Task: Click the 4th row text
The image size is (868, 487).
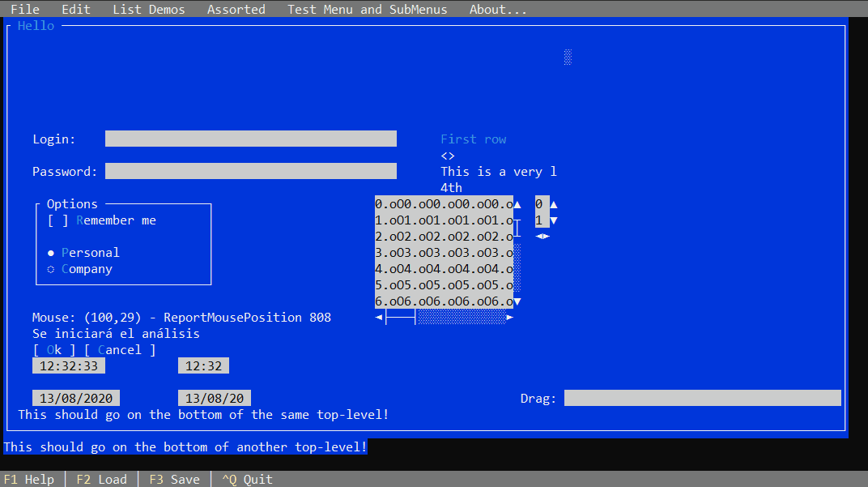Action: (x=451, y=188)
